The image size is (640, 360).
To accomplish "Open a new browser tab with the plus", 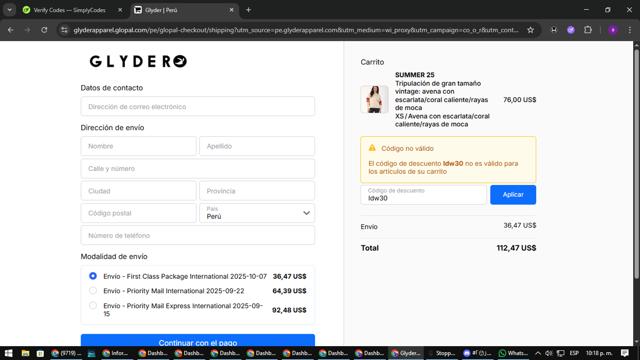I will point(248,10).
